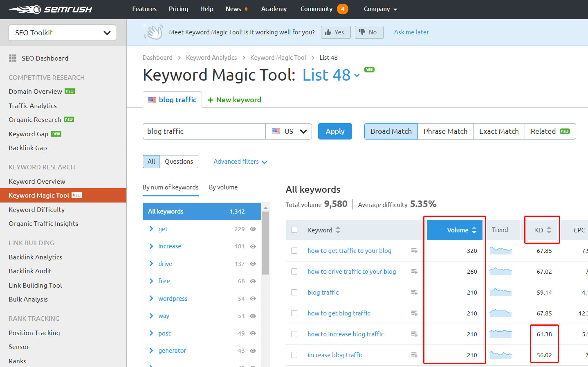
Task: Open Keyword Difficulty in sidebar
Action: click(x=37, y=209)
